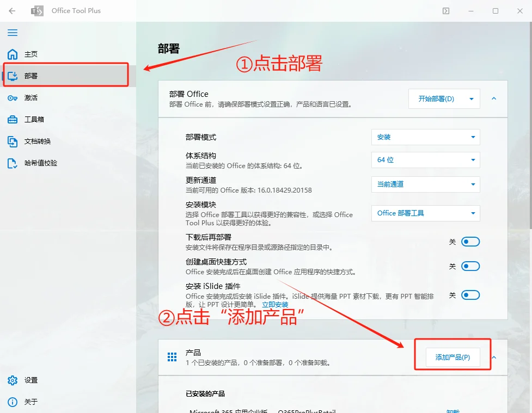The image size is (532, 413).
Task: Open the 更新通道 dropdown showing 当前通道
Action: click(425, 184)
